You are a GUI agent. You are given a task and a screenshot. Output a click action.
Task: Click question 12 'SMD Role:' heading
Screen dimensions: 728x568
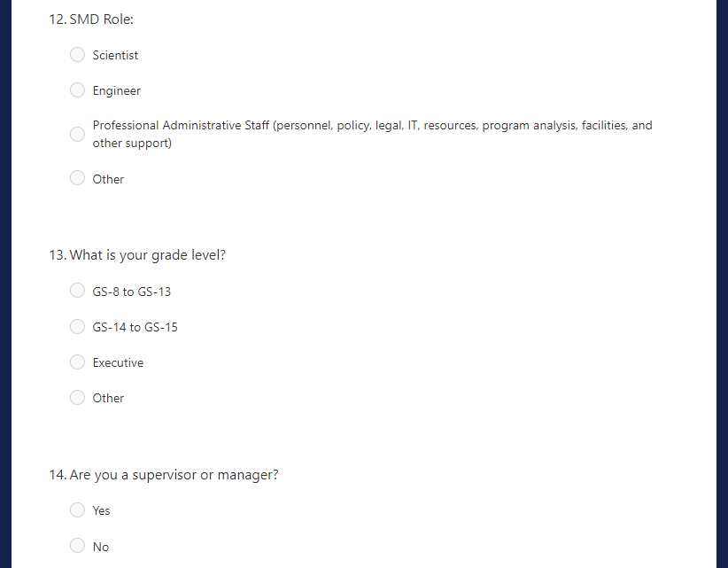[x=91, y=19]
